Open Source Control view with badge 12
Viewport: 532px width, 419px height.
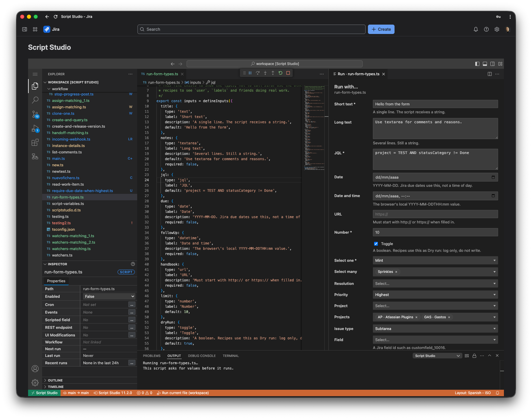pyautogui.click(x=35, y=114)
